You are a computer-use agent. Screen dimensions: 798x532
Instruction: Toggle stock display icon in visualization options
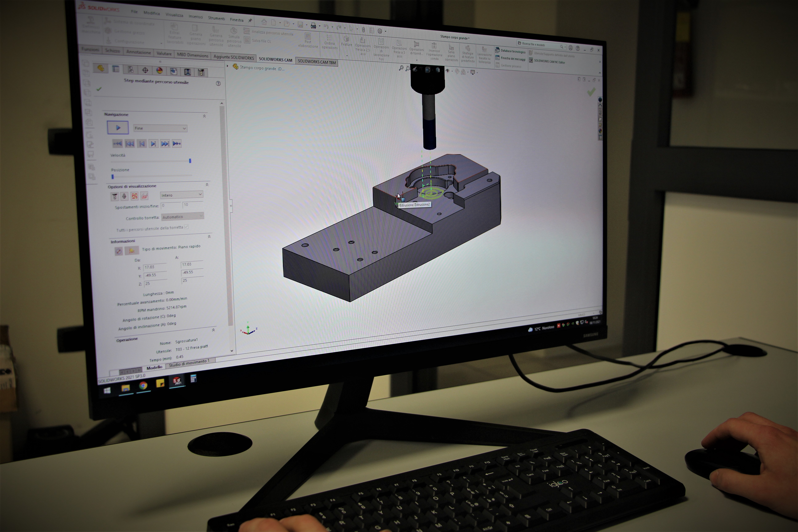pyautogui.click(x=145, y=195)
